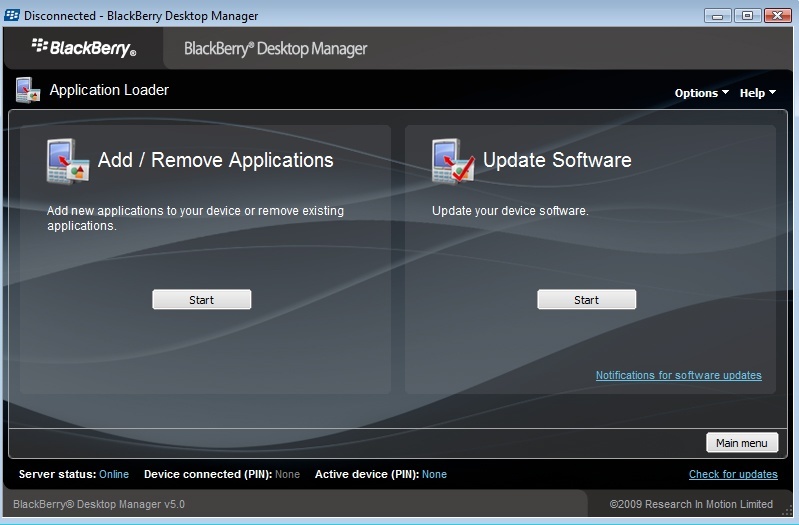Click the Active device PIN value
This screenshot has height=525, width=799.
[434, 474]
